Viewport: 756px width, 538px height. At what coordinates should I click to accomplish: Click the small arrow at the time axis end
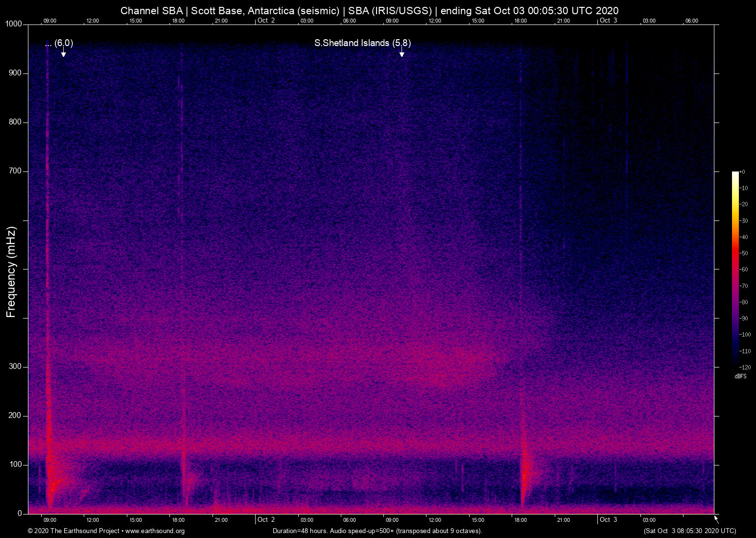[715, 518]
